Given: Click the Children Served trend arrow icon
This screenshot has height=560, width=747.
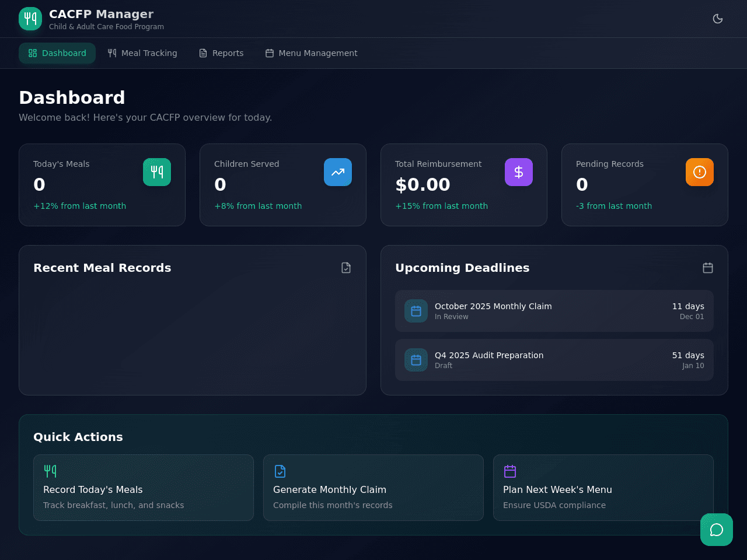Looking at the screenshot, I should tap(338, 172).
